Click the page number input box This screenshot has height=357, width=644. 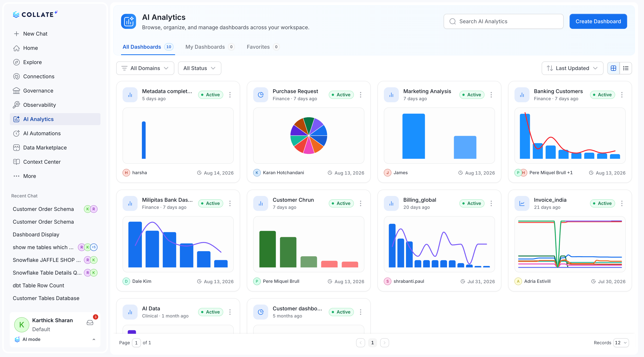coord(136,343)
